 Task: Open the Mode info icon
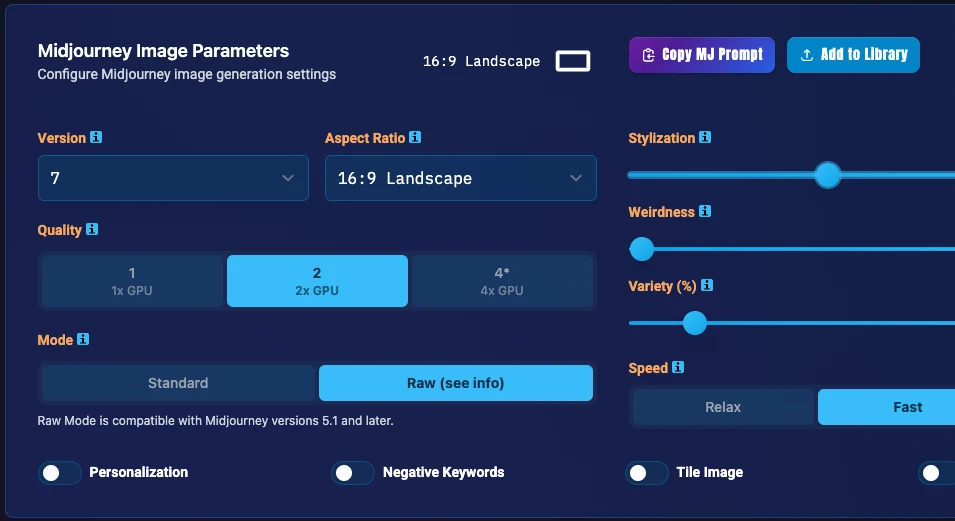tap(83, 339)
